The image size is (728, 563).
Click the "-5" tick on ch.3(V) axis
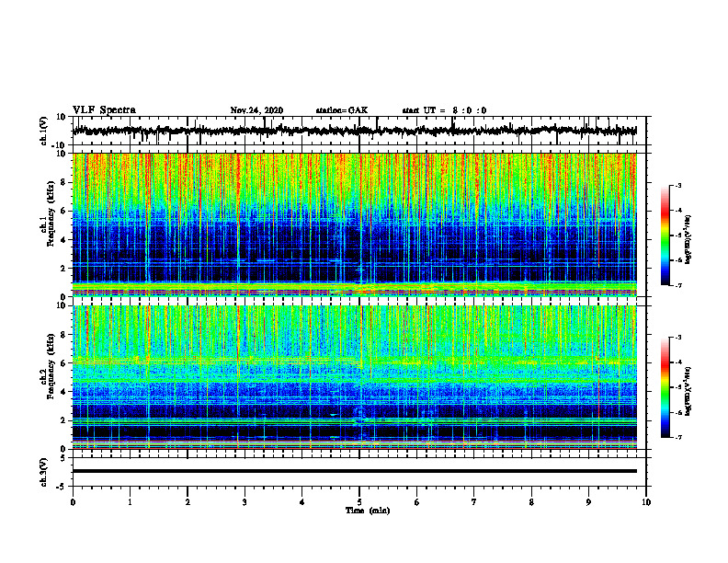click(63, 487)
